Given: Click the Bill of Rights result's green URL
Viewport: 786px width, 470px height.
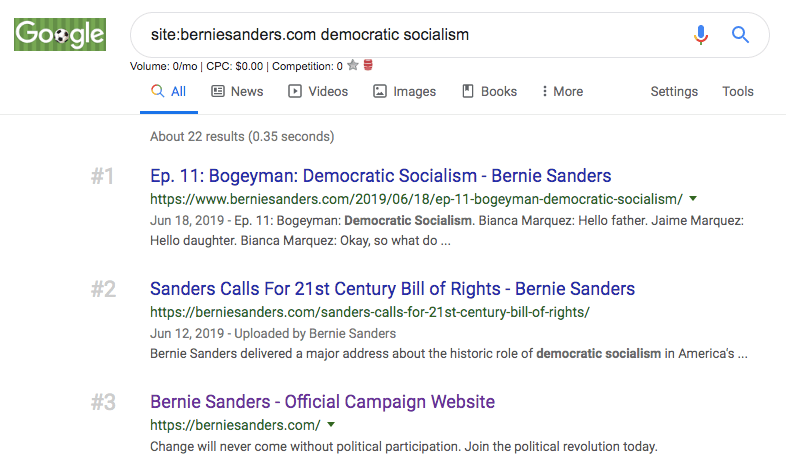Looking at the screenshot, I should 370,312.
